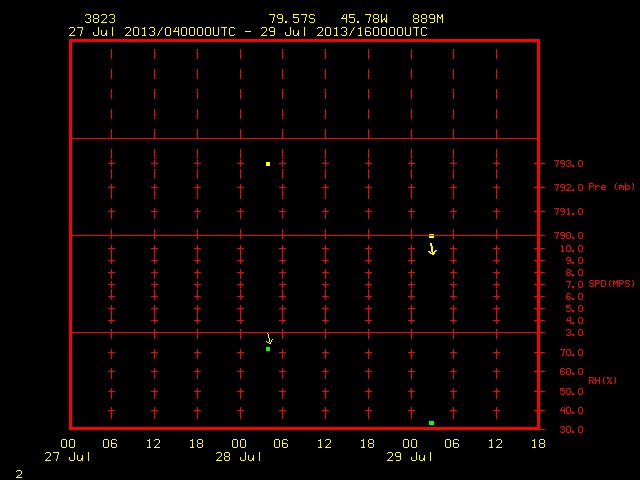Click the 792.0 pressure tick value
640x480 pixels.
click(569, 188)
